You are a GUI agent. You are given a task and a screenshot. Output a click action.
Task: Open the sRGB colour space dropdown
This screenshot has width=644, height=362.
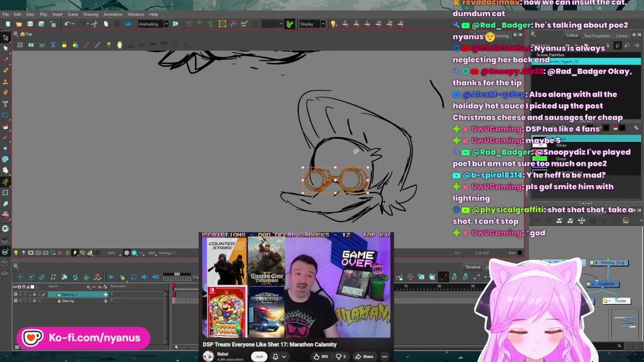point(152,253)
